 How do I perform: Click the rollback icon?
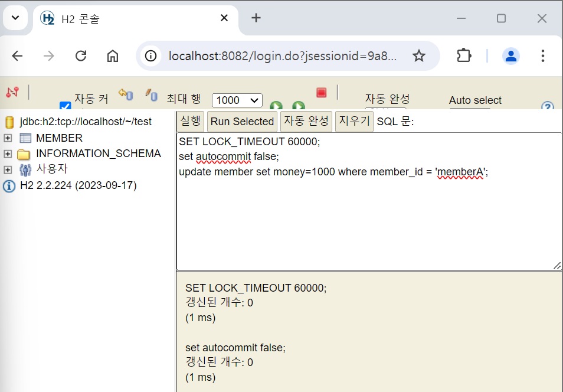point(126,95)
